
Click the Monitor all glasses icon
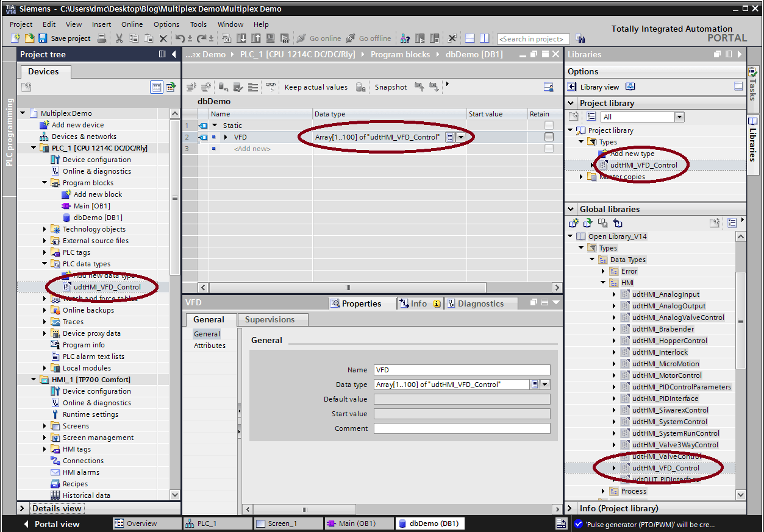click(270, 87)
